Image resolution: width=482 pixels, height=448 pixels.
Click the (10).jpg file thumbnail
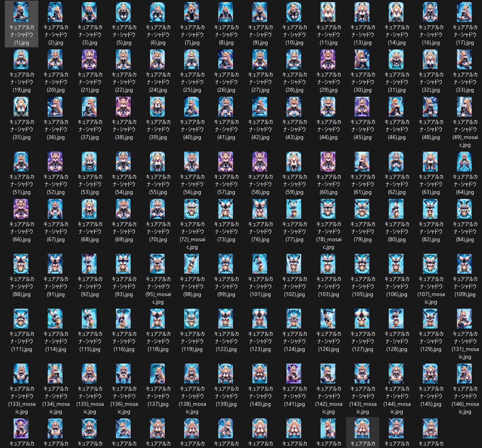pos(294,12)
